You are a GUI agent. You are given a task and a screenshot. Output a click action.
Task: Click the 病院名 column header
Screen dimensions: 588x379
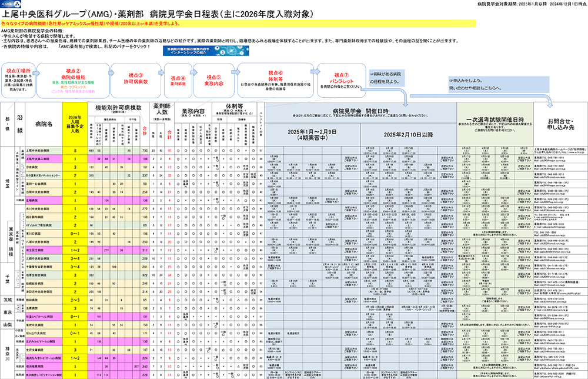click(44, 124)
